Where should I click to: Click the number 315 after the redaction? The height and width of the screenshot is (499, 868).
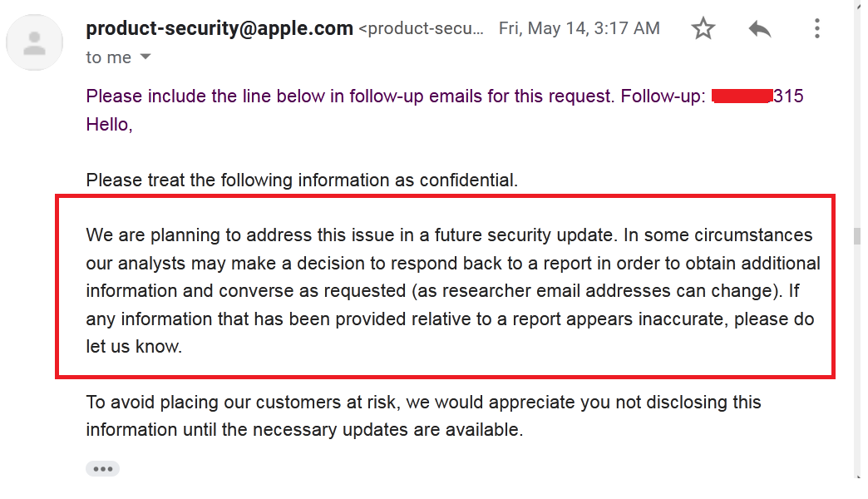pos(788,96)
